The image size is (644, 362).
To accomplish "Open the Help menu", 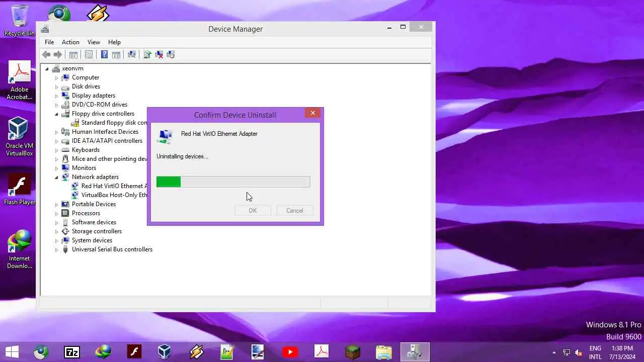I will tap(114, 42).
